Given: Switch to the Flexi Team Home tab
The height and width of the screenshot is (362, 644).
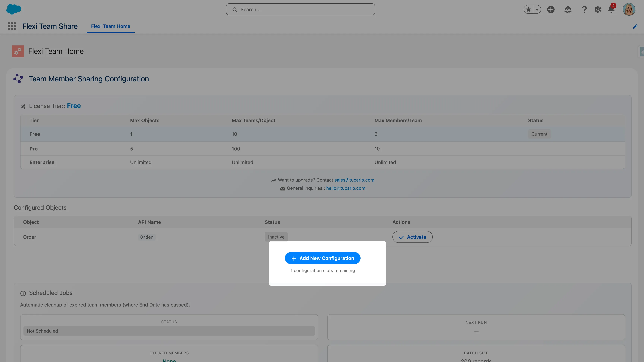Looking at the screenshot, I should pyautogui.click(x=111, y=26).
